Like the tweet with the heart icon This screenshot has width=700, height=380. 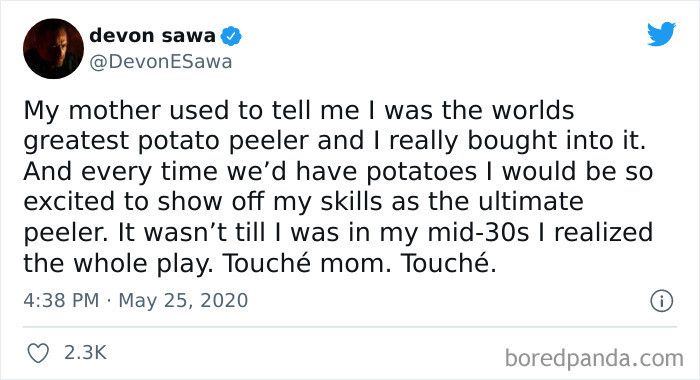pos(38,353)
